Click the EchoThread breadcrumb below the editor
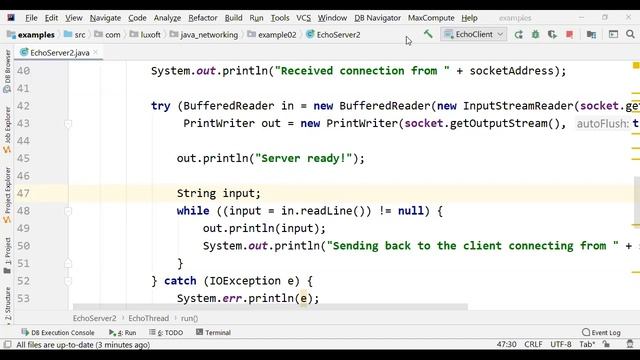Image resolution: width=640 pixels, height=360 pixels. 149,318
